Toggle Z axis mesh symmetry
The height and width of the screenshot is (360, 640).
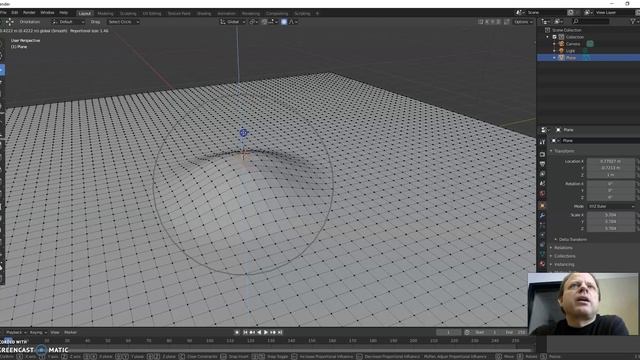pos(499,22)
